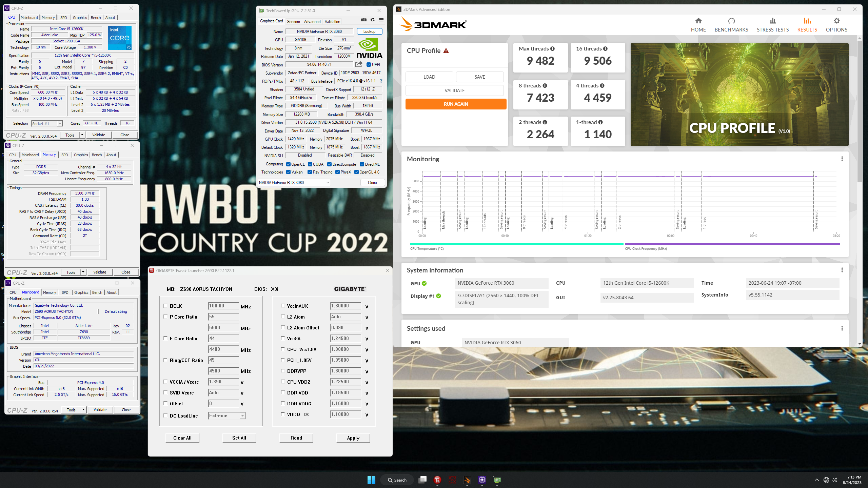Enable VccSA checkbox in Tweak Launcher
Image resolution: width=868 pixels, height=488 pixels.
[283, 338]
